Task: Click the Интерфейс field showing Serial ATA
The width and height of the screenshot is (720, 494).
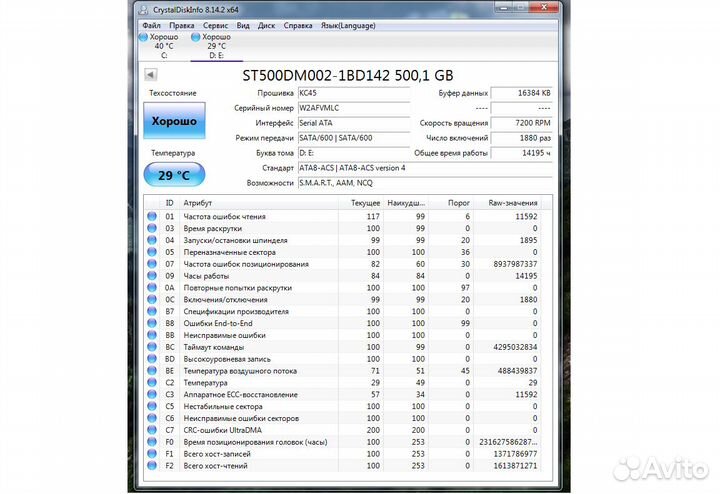Action: (x=354, y=123)
